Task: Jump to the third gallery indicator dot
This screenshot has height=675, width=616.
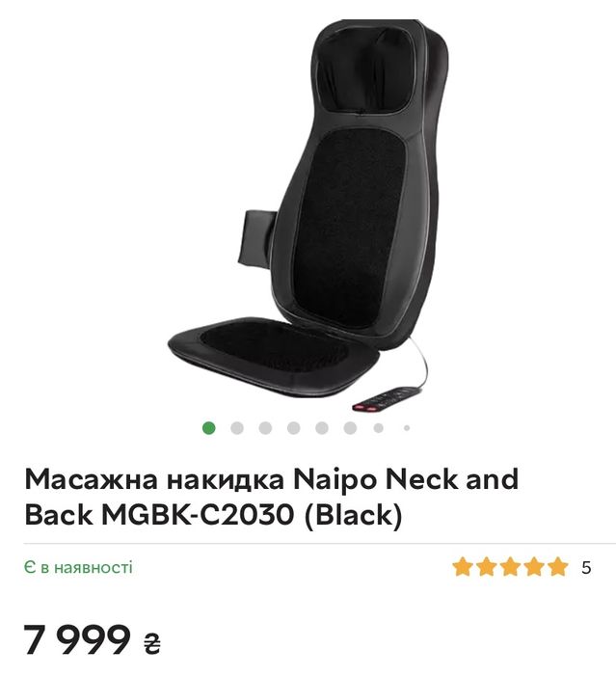Action: [x=266, y=428]
